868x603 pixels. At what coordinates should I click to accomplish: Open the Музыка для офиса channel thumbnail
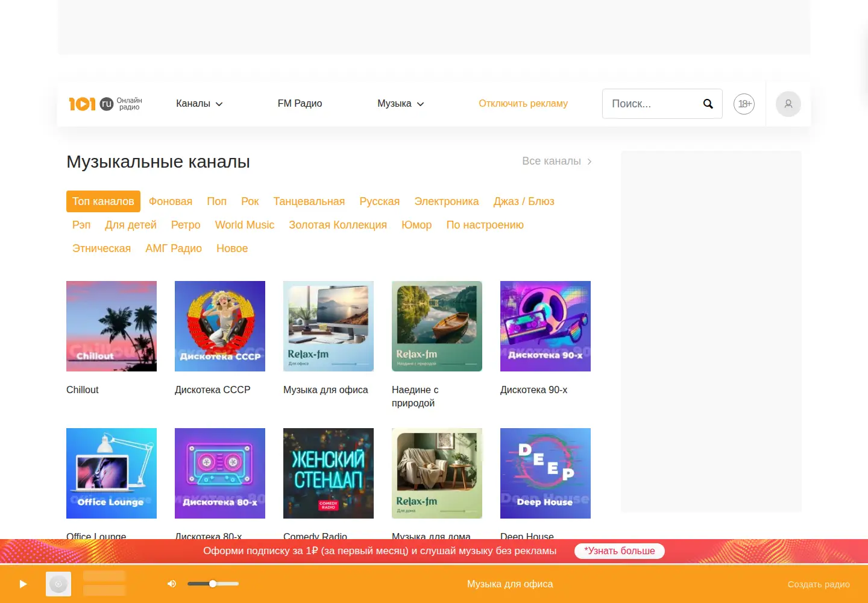coord(329,326)
